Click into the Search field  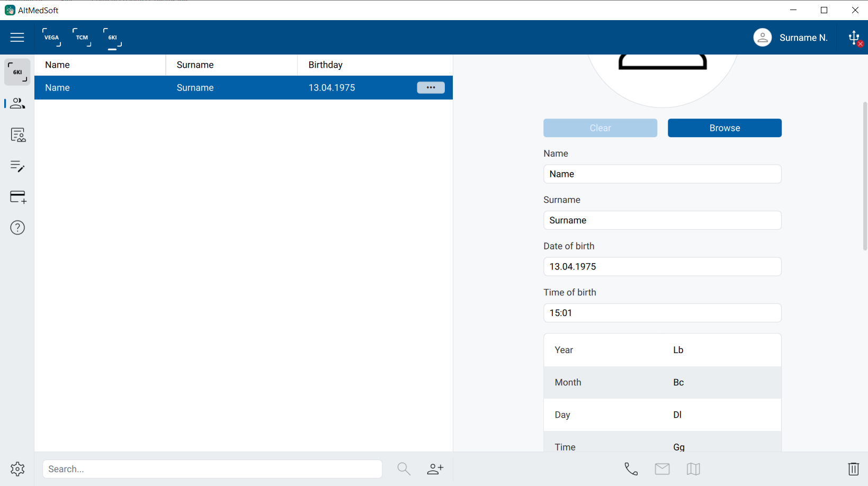(212, 469)
